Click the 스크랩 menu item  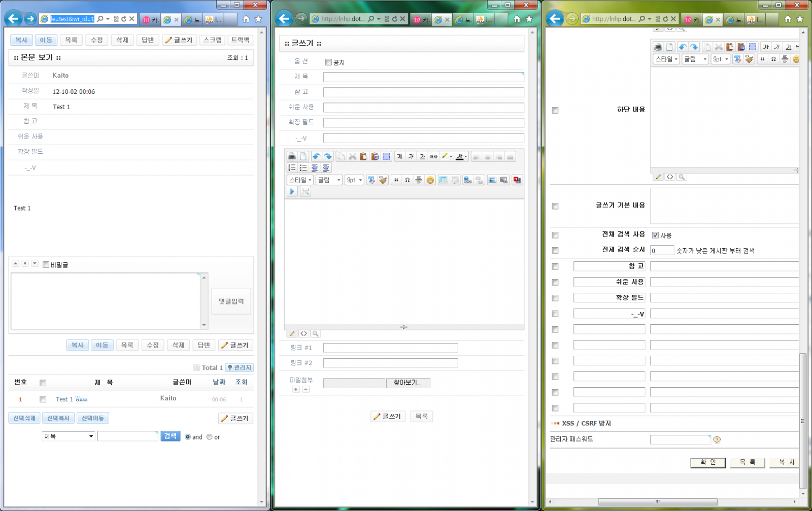click(213, 40)
